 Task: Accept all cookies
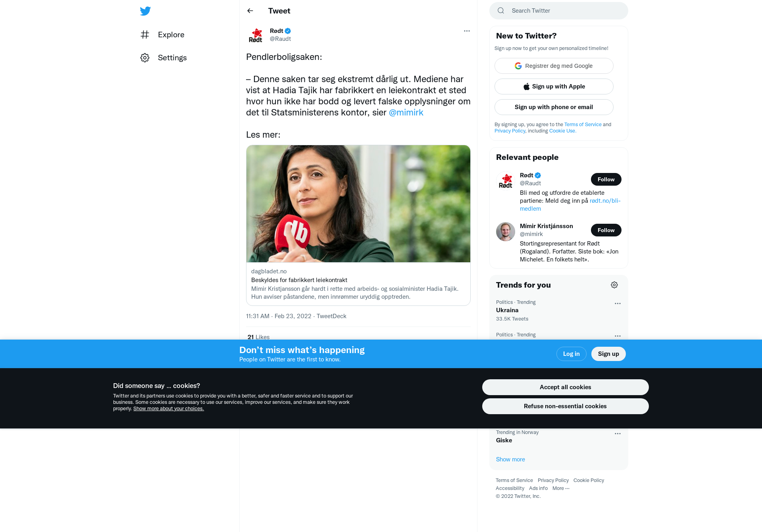(x=566, y=387)
